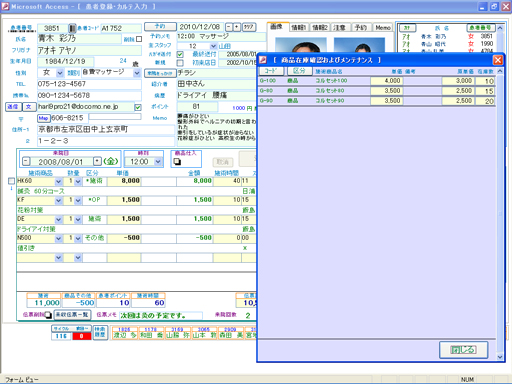The height and width of the screenshot is (384, 512).
Task: Click the 8,000 unit price for HK60
Action: [124, 181]
